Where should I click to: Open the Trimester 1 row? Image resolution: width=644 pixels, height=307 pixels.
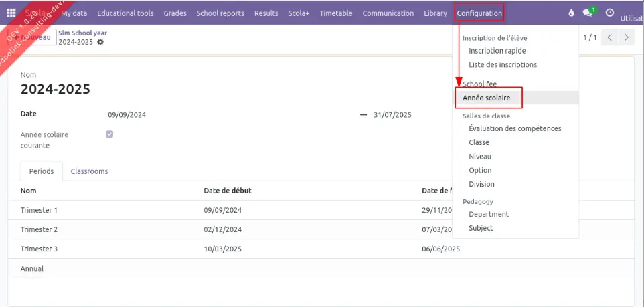[x=39, y=210]
